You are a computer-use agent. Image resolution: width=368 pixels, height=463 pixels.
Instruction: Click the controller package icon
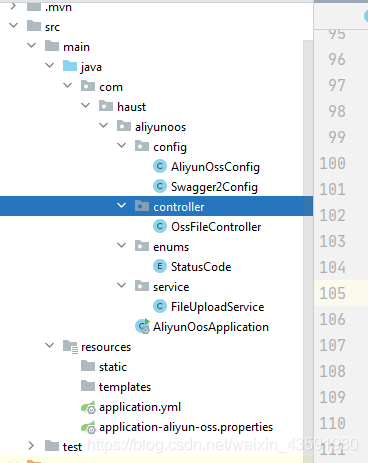142,206
